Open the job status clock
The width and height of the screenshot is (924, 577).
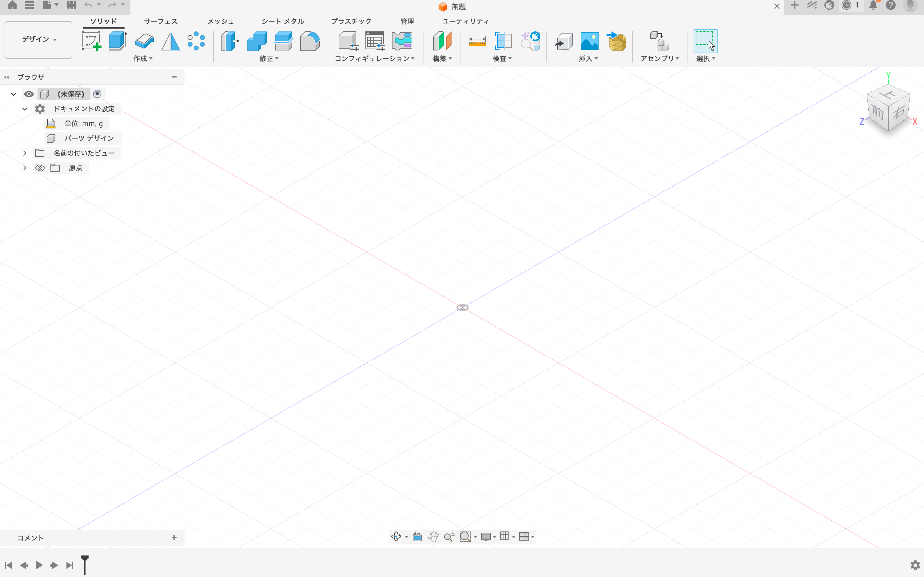[x=846, y=5]
